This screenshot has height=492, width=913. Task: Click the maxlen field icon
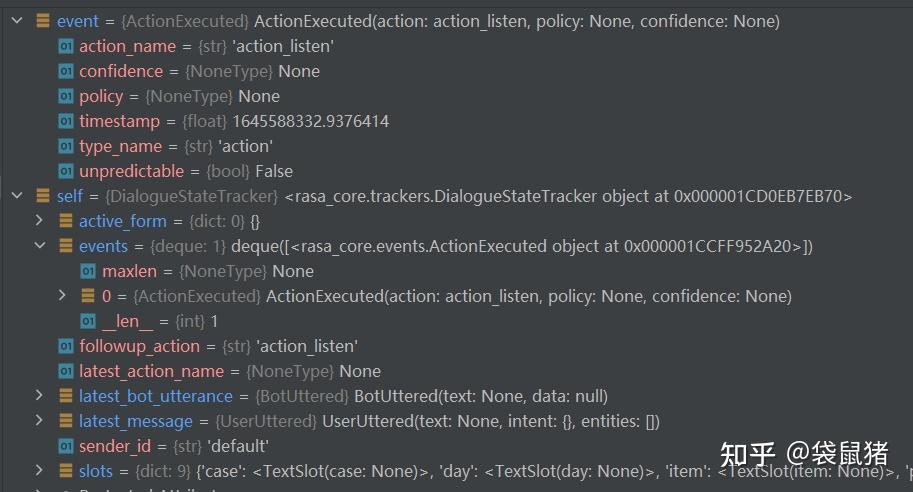pos(88,271)
